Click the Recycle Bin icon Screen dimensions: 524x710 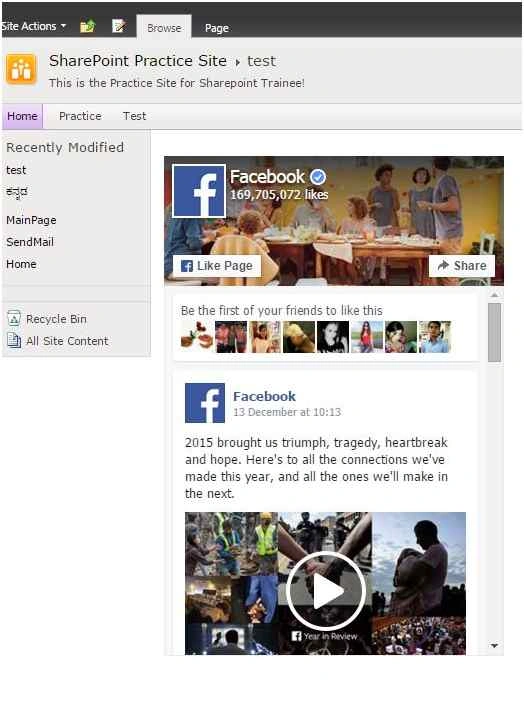point(14,318)
